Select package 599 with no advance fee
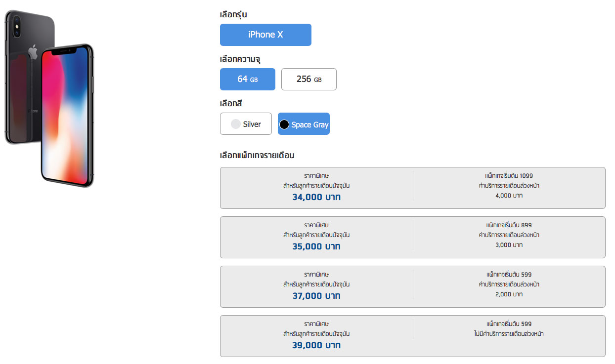This screenshot has height=364, width=615. click(x=412, y=336)
